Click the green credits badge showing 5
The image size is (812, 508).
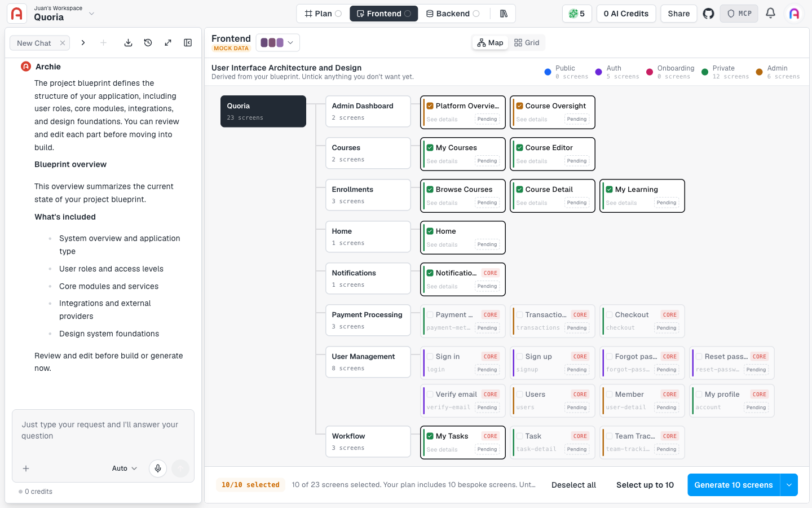tap(577, 14)
